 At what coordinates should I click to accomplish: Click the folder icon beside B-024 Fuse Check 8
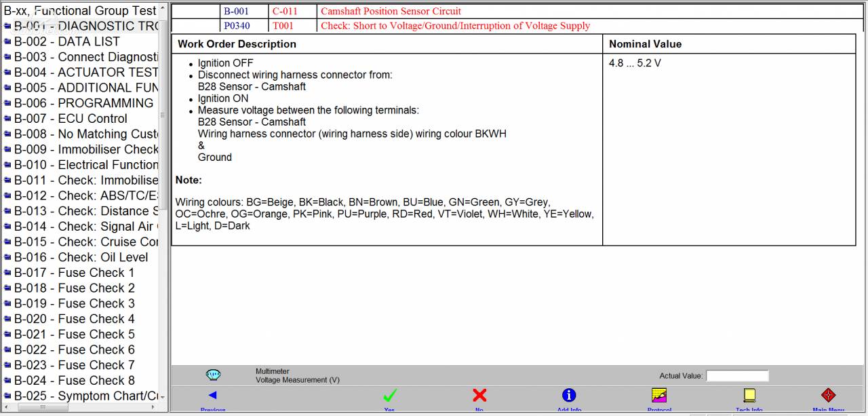[x=7, y=381]
